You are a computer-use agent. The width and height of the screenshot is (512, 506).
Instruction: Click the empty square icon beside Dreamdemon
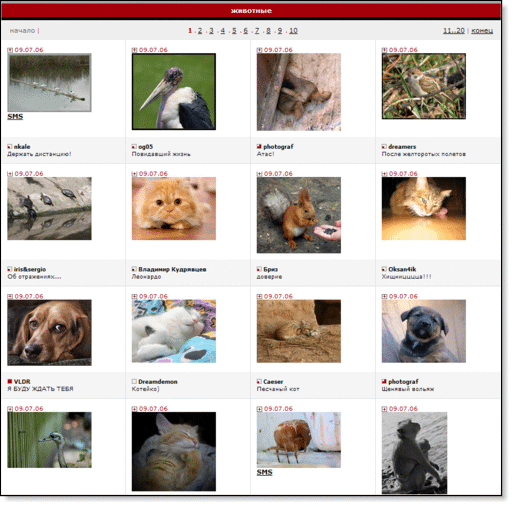click(x=134, y=381)
